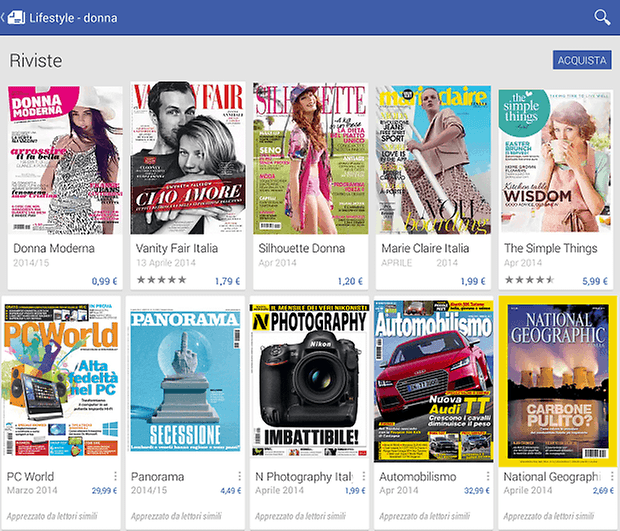
Task: Click Donna Moderna price 0,99 €
Action: (x=104, y=281)
